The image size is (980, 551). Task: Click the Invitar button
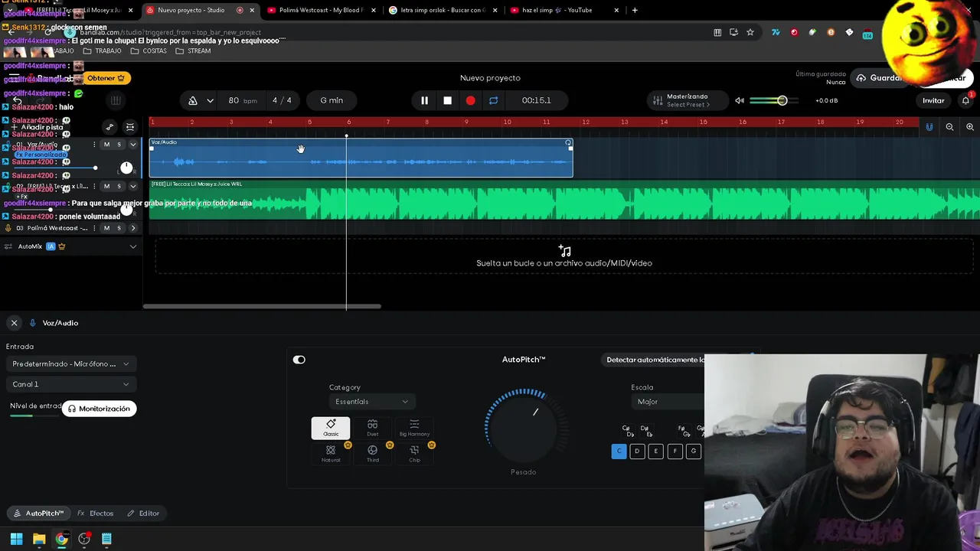click(933, 100)
